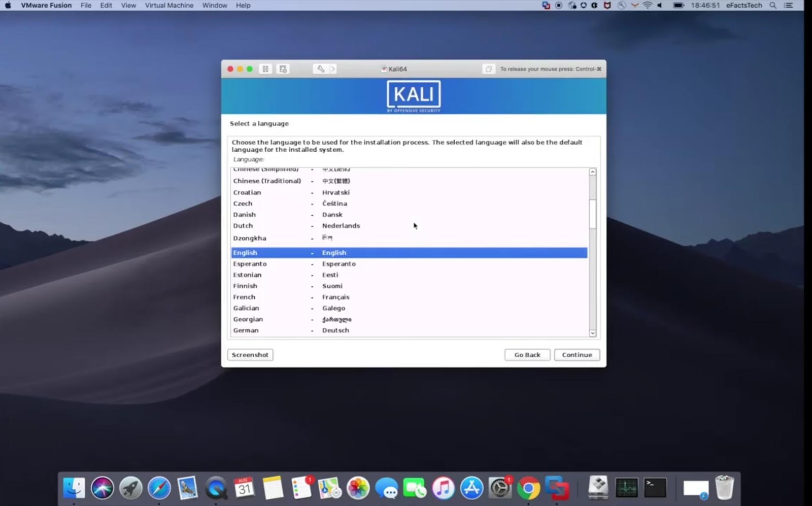The height and width of the screenshot is (506, 812).
Task: Pause the Kali64 virtual machine
Action: pyautogui.click(x=265, y=69)
